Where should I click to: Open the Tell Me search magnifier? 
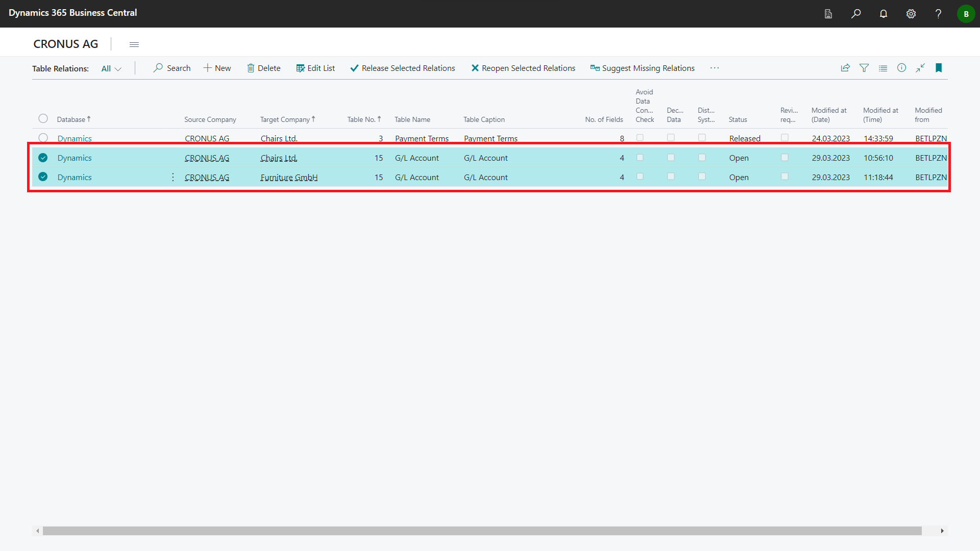point(856,14)
